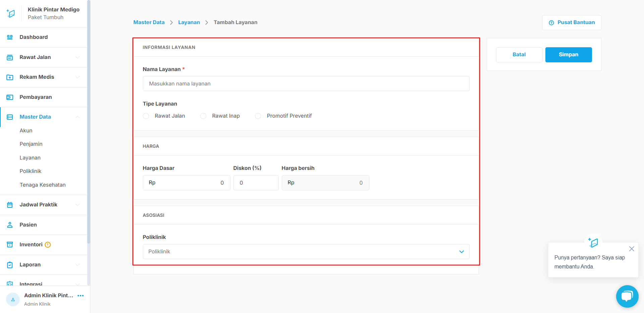This screenshot has width=644, height=313.
Task: Open Pusat Bantuan help center
Action: [572, 23]
